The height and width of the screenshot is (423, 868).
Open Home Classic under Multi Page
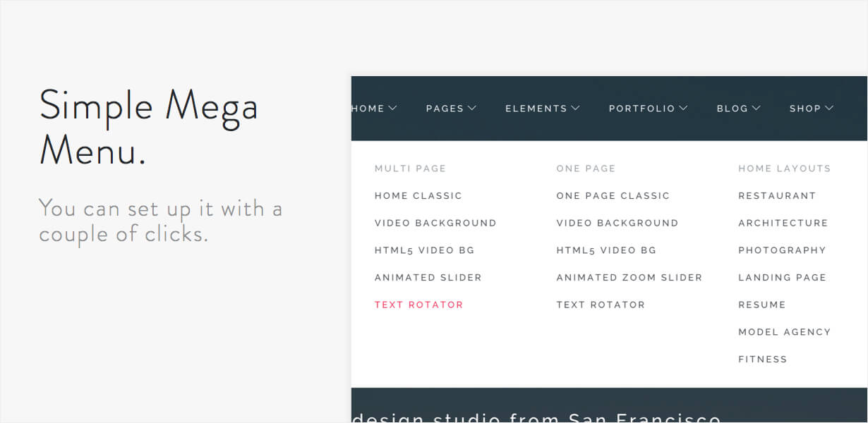tap(418, 196)
